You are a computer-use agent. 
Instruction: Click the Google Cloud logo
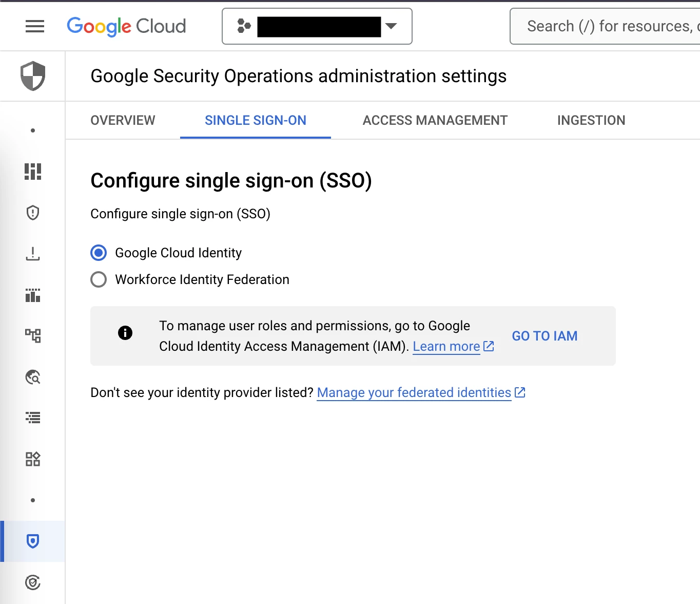[x=126, y=26]
